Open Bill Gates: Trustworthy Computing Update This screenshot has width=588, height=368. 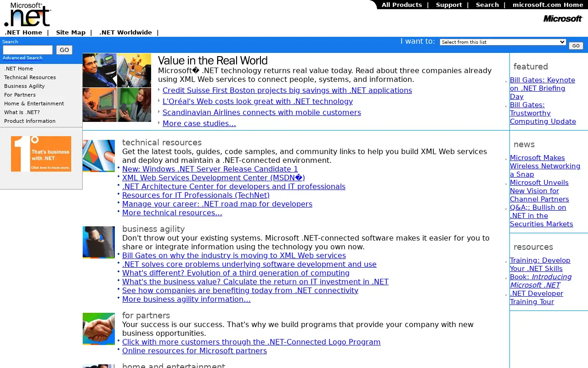point(543,113)
